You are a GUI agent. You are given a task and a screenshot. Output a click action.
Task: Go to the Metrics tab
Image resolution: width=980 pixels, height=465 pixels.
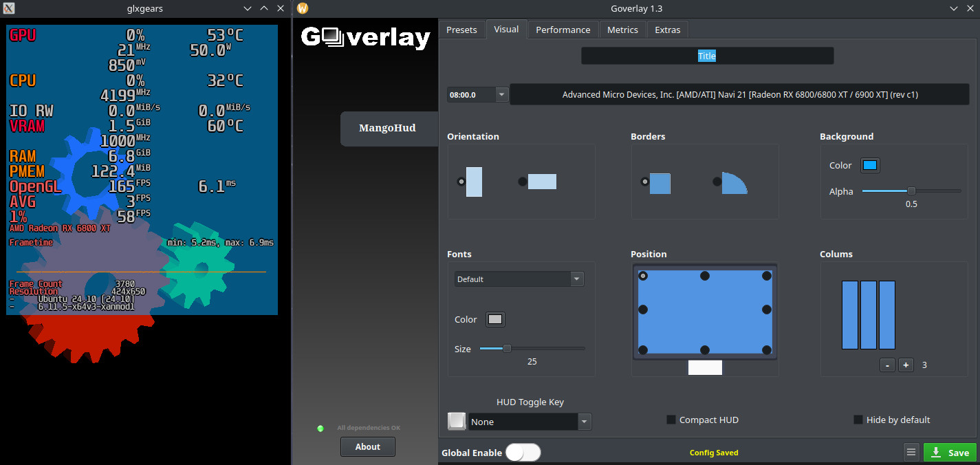(x=623, y=30)
